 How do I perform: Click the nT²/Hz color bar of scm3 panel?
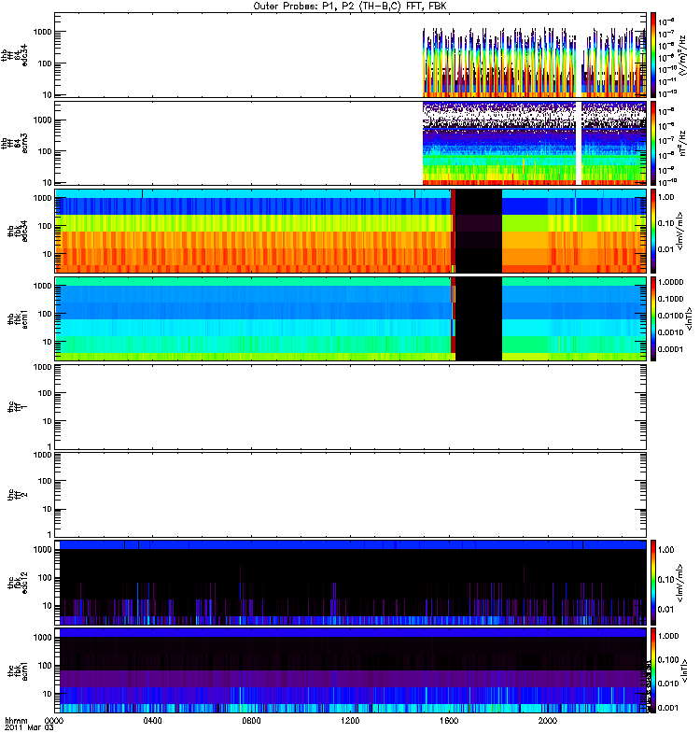[653, 144]
